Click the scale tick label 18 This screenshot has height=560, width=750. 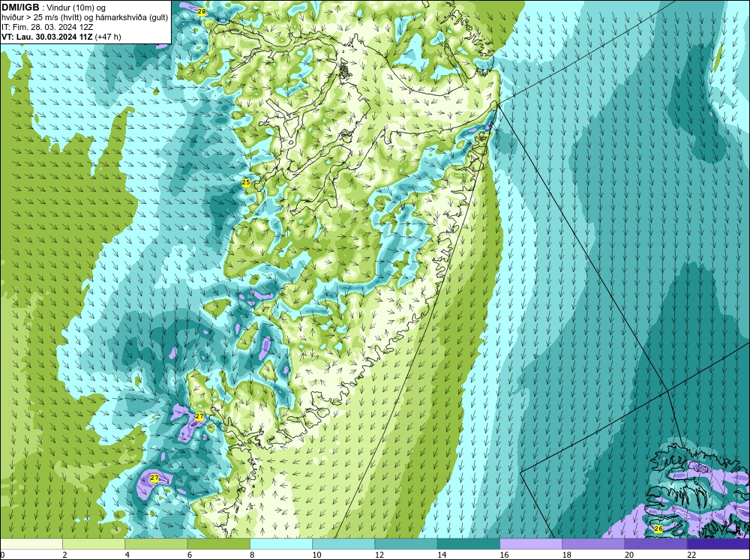point(567,555)
